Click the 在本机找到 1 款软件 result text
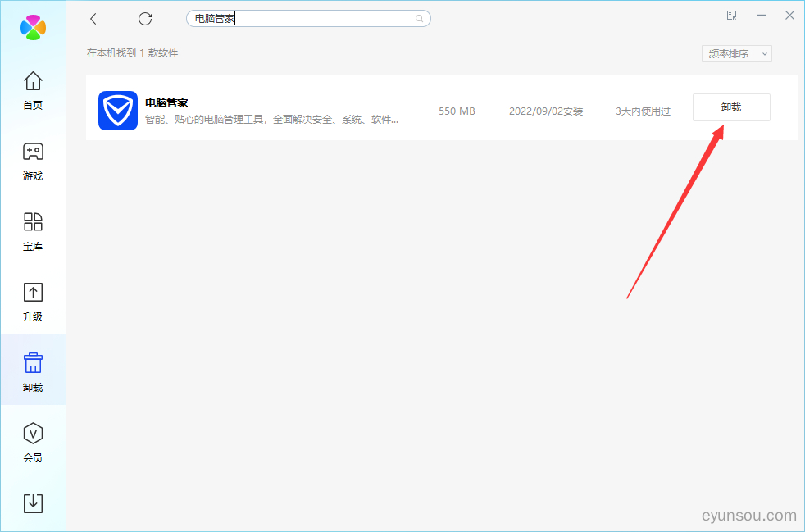The height and width of the screenshot is (532, 805). (133, 53)
